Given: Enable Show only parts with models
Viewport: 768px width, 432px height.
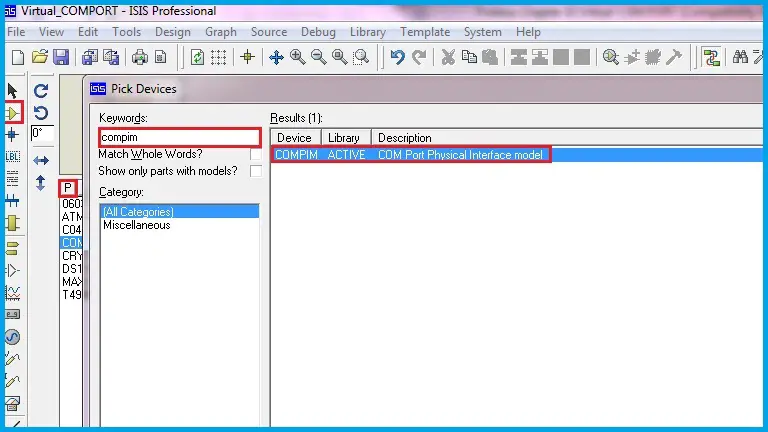Looking at the screenshot, I should (255, 171).
